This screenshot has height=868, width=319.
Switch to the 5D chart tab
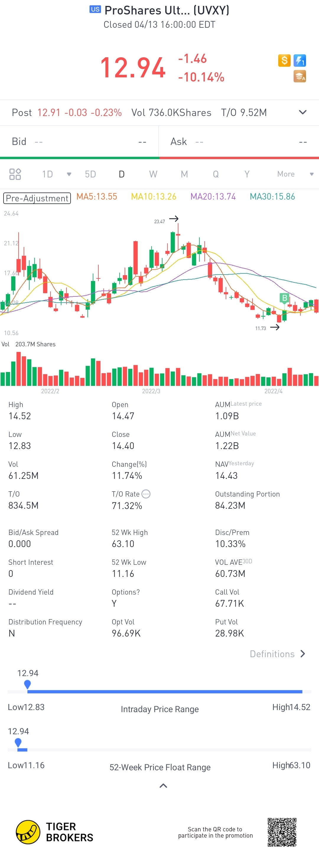[90, 174]
